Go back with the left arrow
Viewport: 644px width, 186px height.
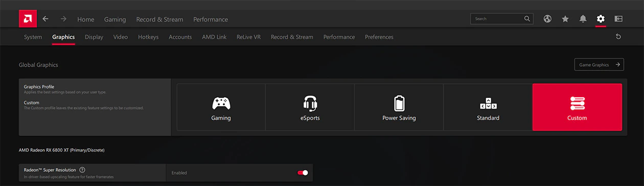point(45,19)
